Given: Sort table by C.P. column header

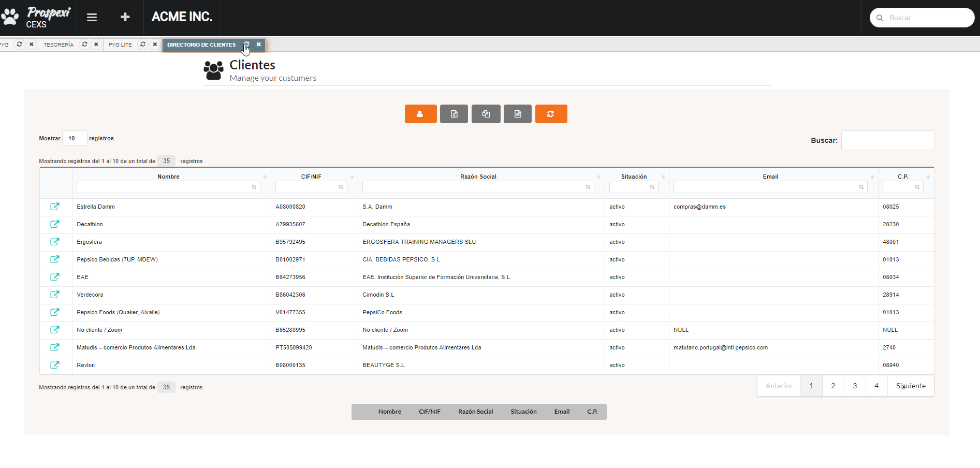Looking at the screenshot, I should point(903,177).
